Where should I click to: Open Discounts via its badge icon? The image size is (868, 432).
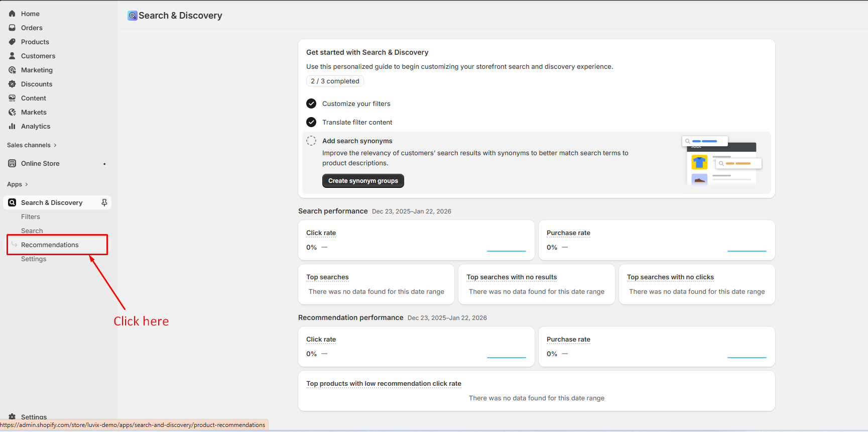pyautogui.click(x=12, y=84)
